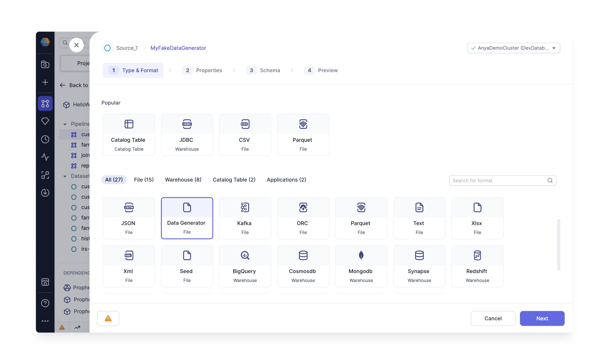Open the tag icon in left sidebar
Image resolution: width=608 pixels, height=364 pixels.
[x=45, y=121]
